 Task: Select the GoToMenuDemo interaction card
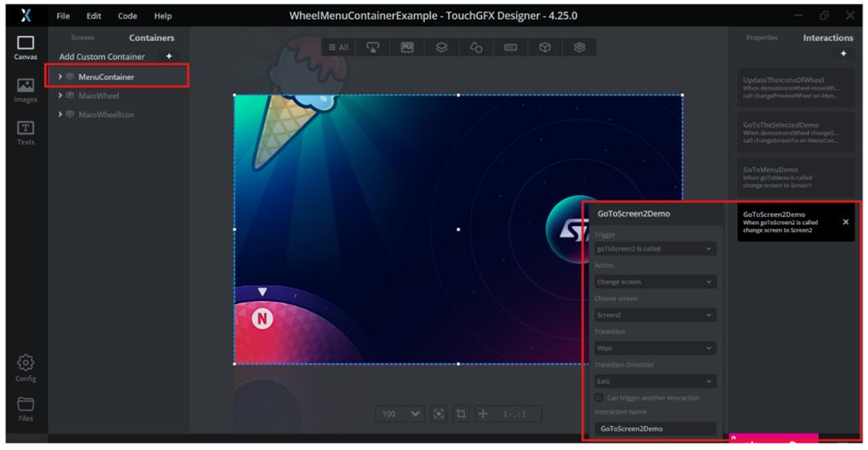click(795, 177)
